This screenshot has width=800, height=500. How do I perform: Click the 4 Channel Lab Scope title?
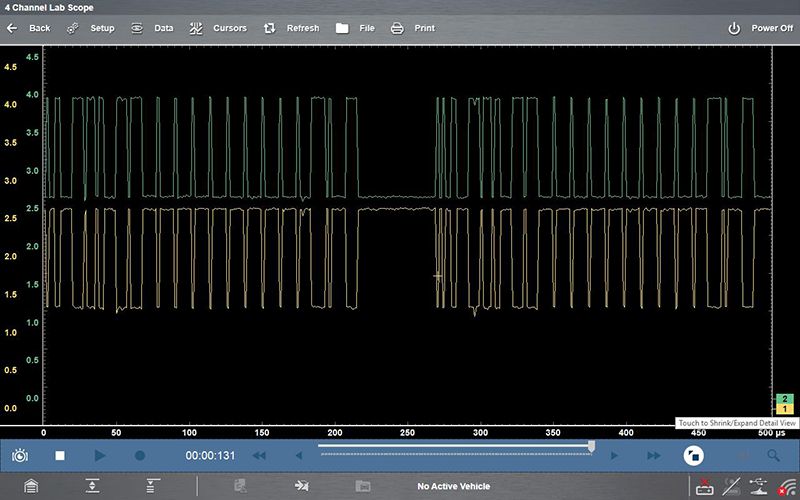[49, 8]
